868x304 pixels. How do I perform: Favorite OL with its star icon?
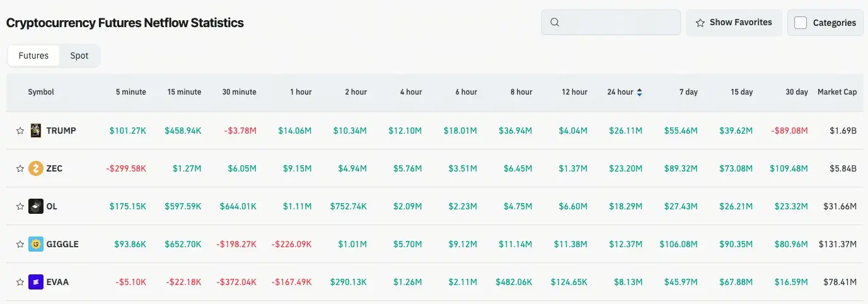point(20,206)
